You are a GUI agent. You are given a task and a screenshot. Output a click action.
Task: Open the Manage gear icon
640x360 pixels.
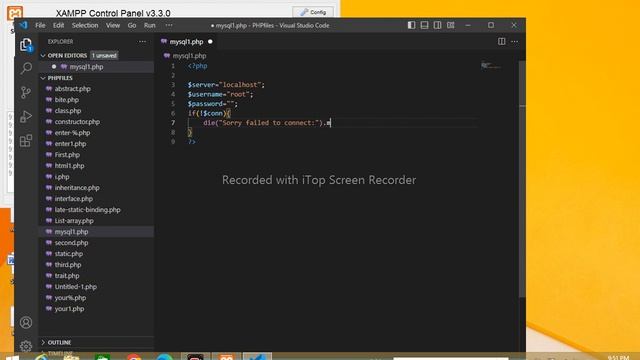click(x=26, y=346)
